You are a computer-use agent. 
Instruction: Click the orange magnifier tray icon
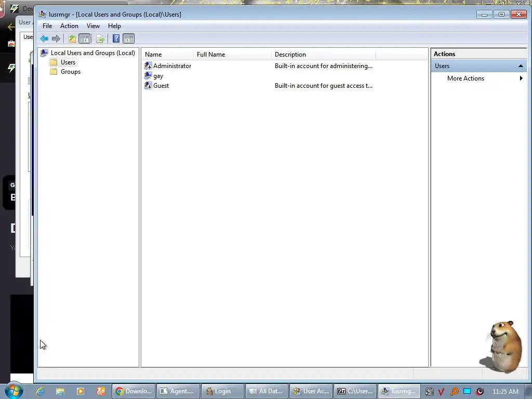(454, 392)
